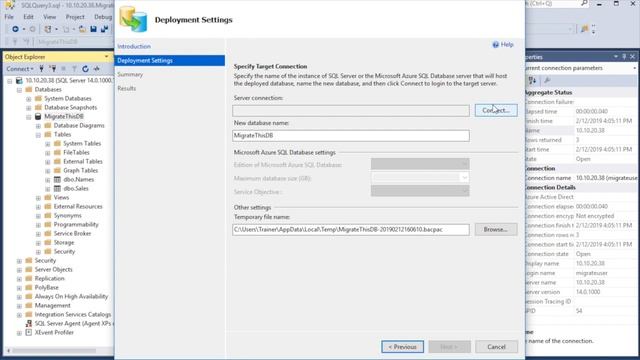Select the 'Connection name' property row
The width and height of the screenshot is (640, 360).
point(581,178)
